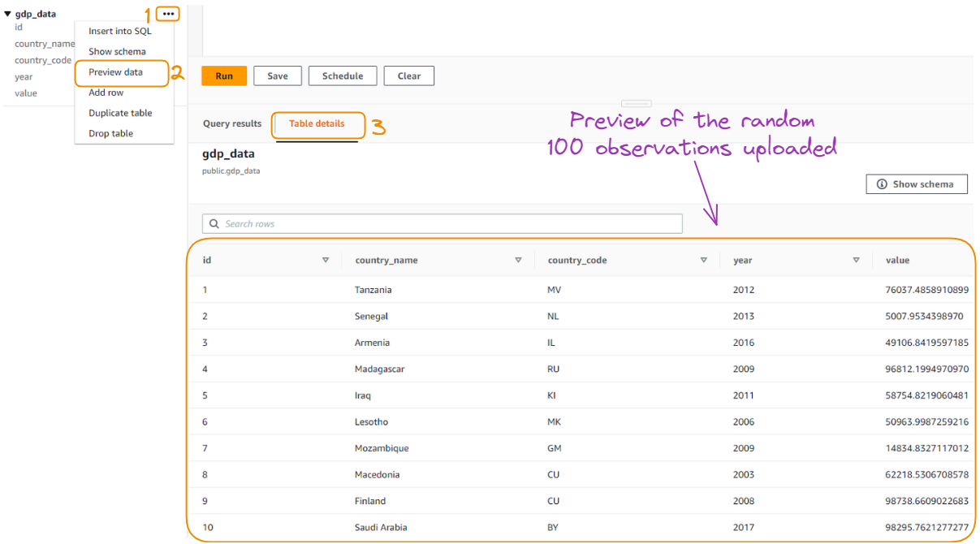
Task: Select the country_code column in sidebar tree
Action: 43,60
